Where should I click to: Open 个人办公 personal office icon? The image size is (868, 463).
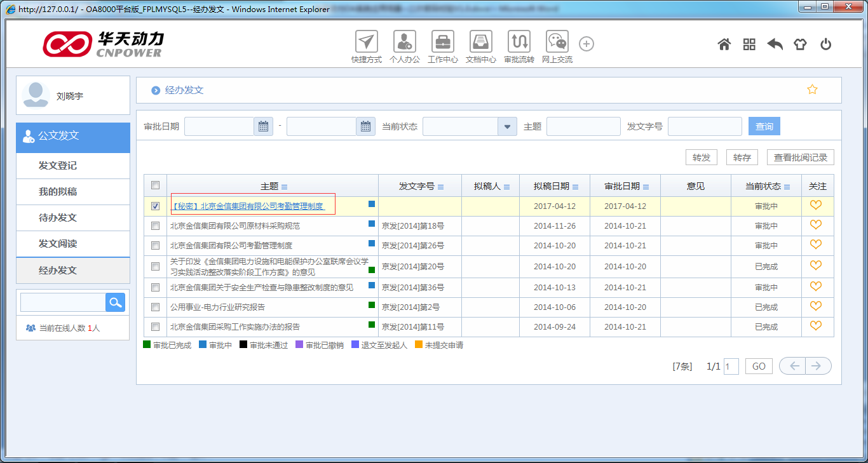tap(404, 43)
